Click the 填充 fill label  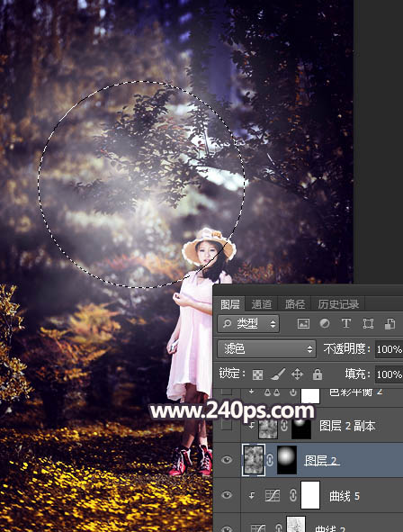(x=357, y=374)
